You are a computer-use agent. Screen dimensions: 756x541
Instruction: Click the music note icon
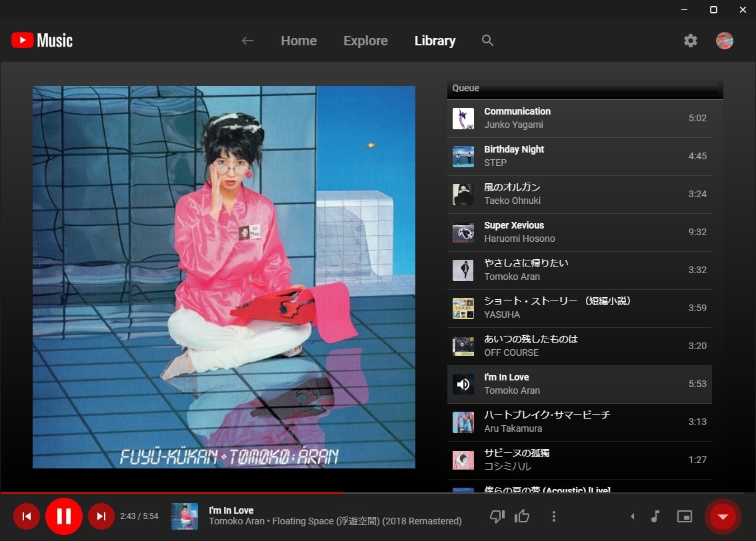[x=655, y=516]
